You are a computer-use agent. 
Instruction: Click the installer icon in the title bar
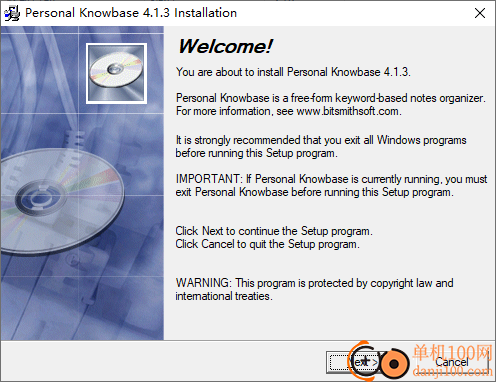pos(12,13)
